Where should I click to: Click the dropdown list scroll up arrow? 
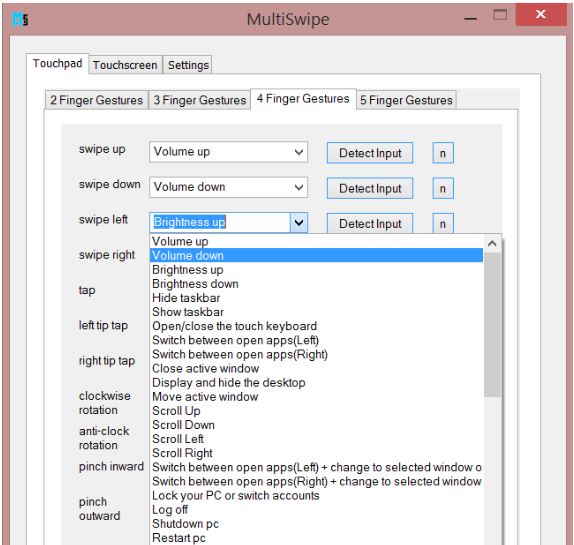[492, 243]
